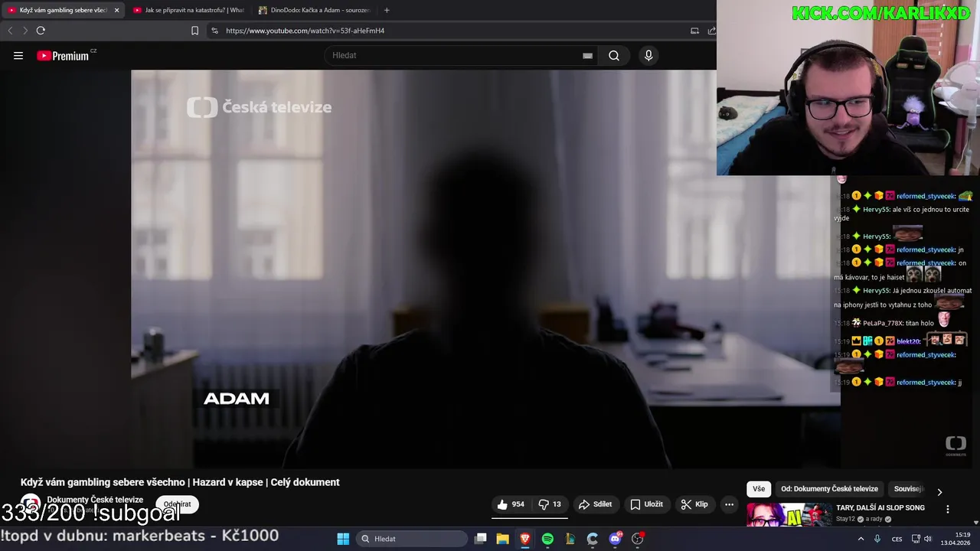Open Windows Start menu

(343, 539)
